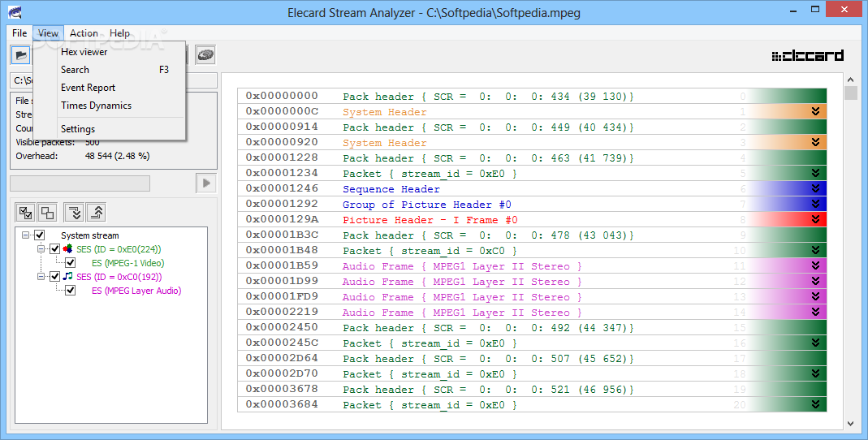This screenshot has height=440, width=868.
Task: Open the Help menu
Action: tap(119, 33)
